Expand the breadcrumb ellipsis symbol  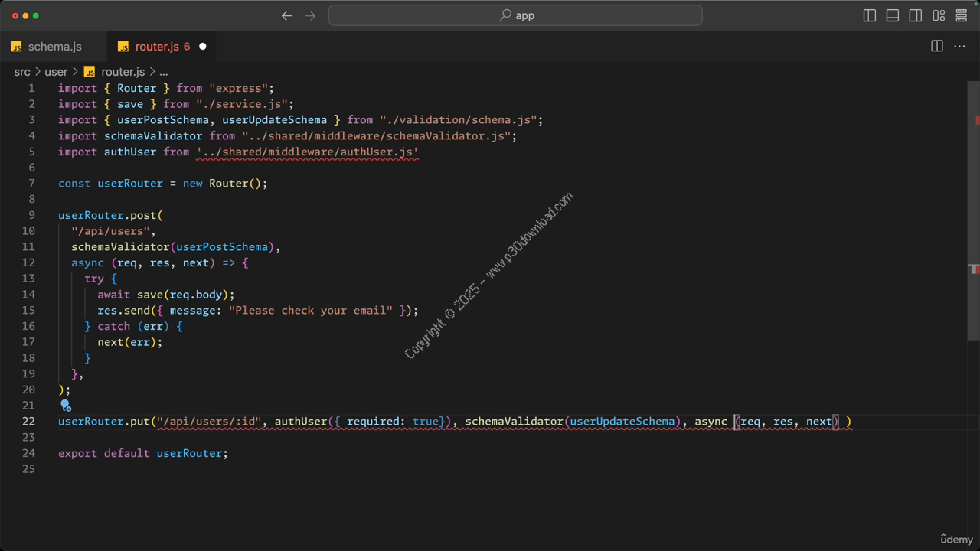point(163,72)
